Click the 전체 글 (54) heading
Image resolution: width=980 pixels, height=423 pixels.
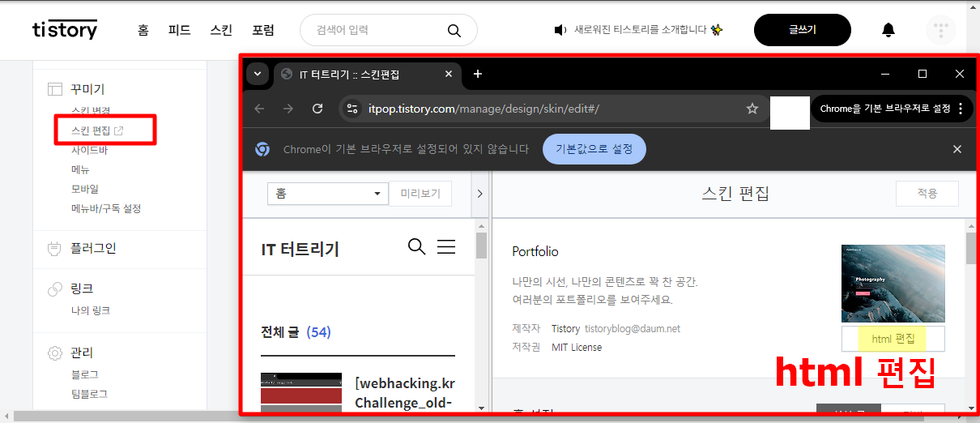(296, 332)
